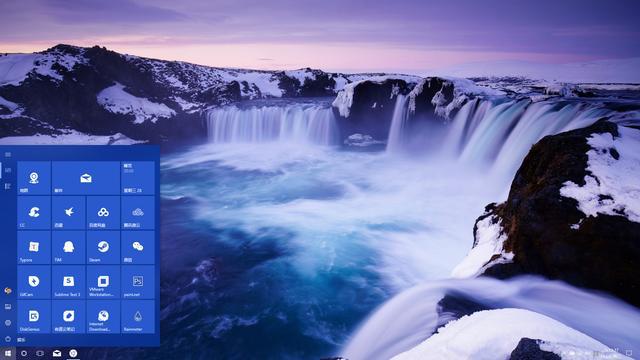Launch Steam from the Start tiles
Image resolution: width=640 pixels, height=360 pixels.
[103, 247]
